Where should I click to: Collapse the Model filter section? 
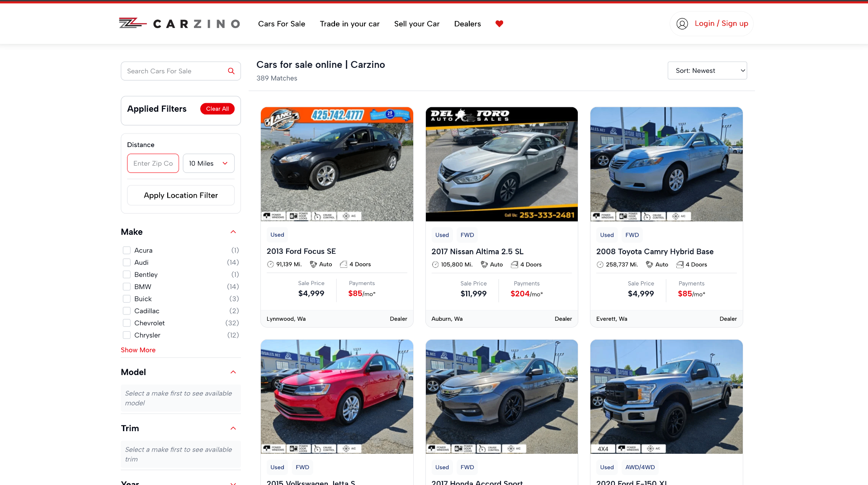[x=233, y=372]
